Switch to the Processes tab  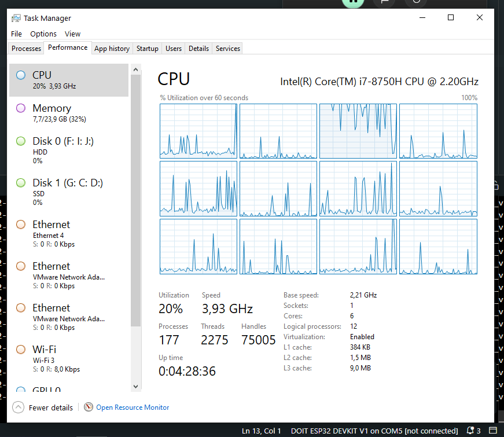click(27, 49)
